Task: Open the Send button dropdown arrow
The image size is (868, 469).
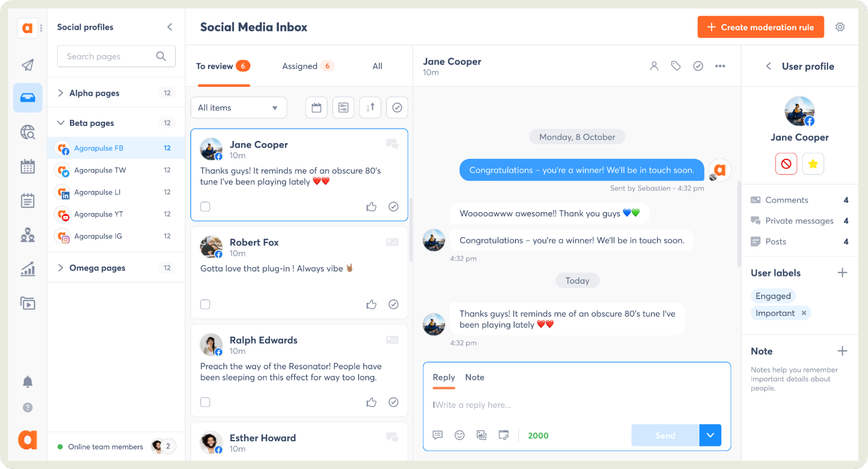Action: pyautogui.click(x=710, y=435)
